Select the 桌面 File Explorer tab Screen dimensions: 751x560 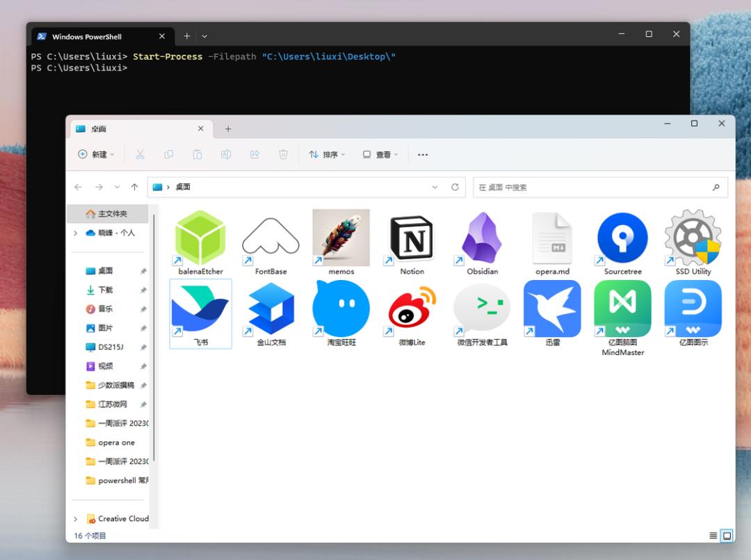pos(141,129)
